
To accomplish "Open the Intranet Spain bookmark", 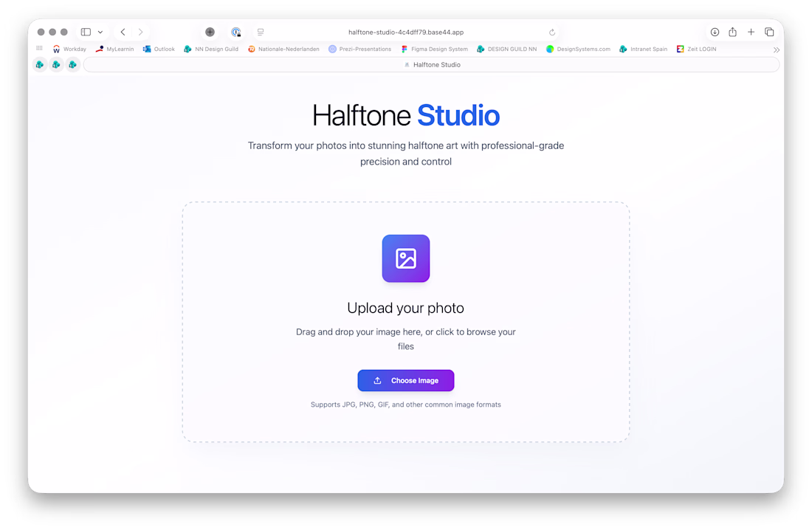I will (x=643, y=49).
